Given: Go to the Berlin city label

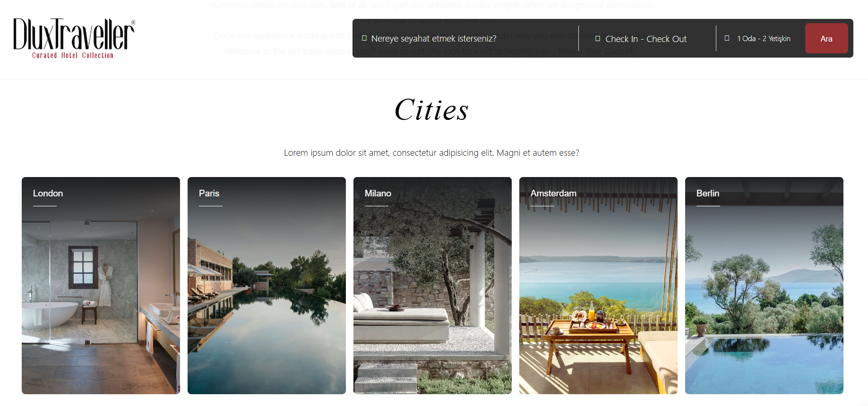Looking at the screenshot, I should pyautogui.click(x=707, y=194).
